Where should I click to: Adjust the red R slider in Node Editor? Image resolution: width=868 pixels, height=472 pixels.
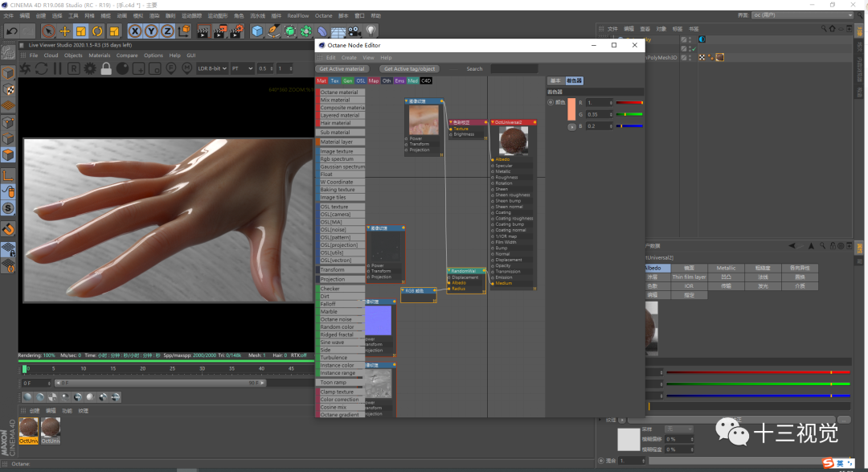(629, 102)
